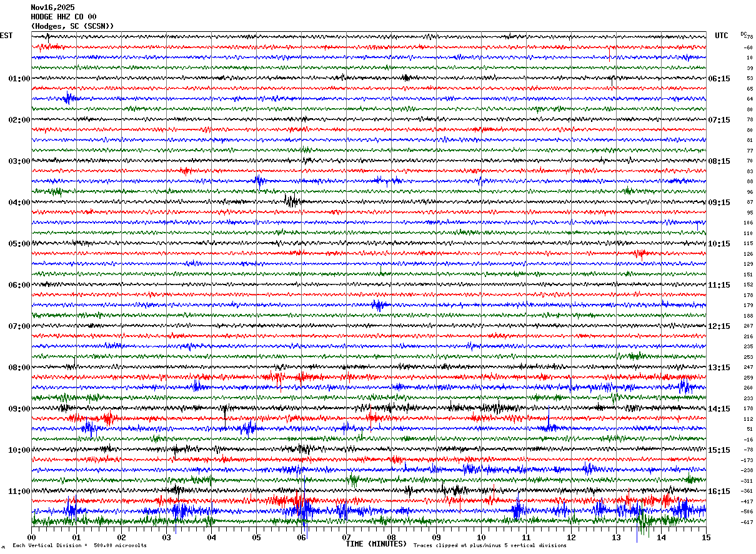Select the 07:00 EST time label
Screen dimensions: 756x554
coord(19,326)
